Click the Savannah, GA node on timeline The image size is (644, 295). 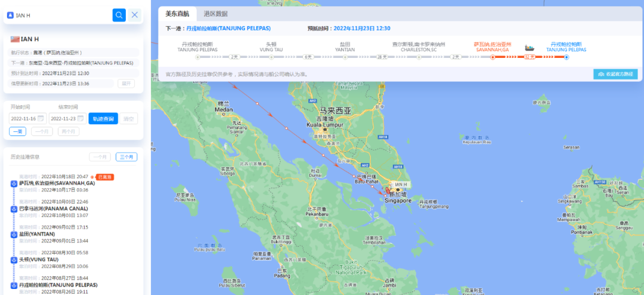tap(492, 57)
